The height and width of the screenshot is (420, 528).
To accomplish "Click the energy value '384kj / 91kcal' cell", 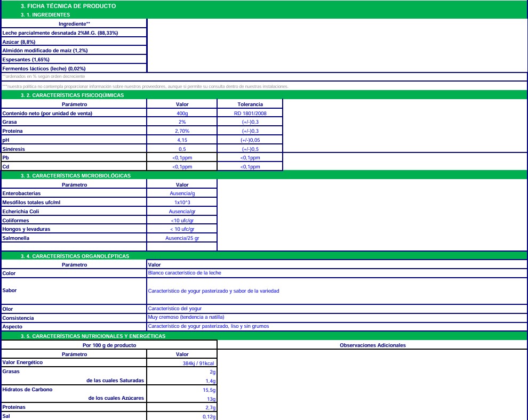I will point(182,364).
